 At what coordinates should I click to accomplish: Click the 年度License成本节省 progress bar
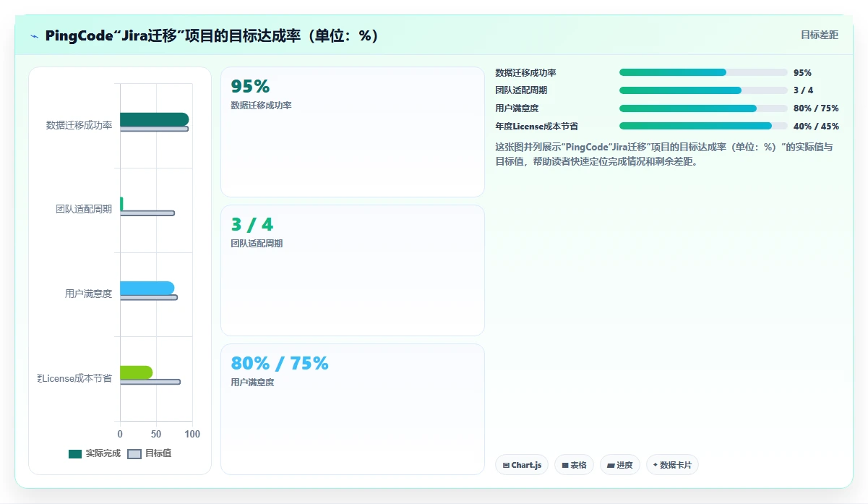[703, 126]
